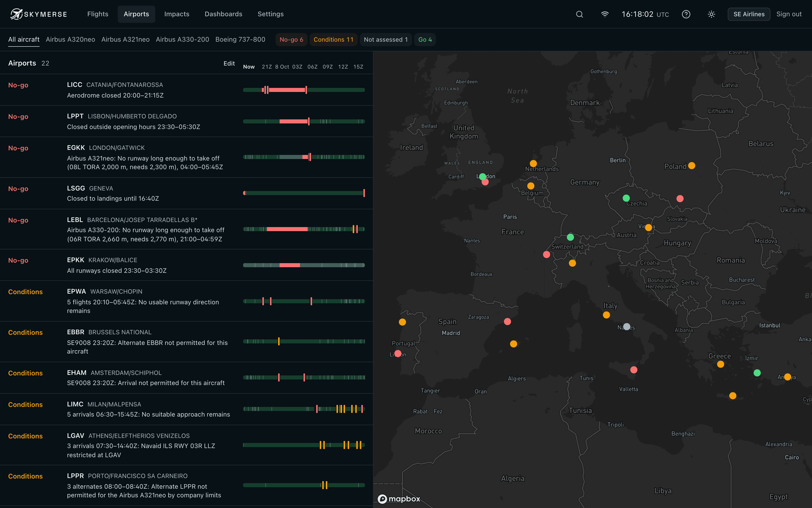The image size is (812, 508).
Task: Select the orange marker at Vienna
Action: pyautogui.click(x=649, y=228)
